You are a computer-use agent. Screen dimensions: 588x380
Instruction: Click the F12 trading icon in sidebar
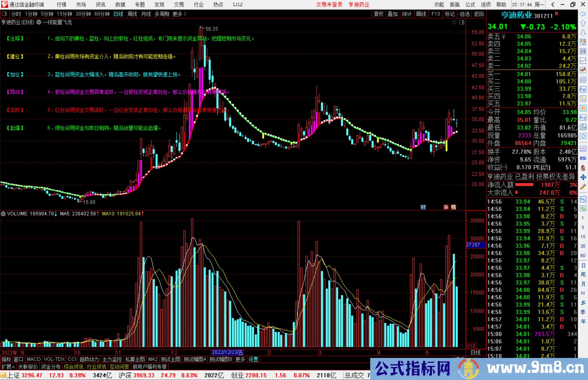click(583, 118)
